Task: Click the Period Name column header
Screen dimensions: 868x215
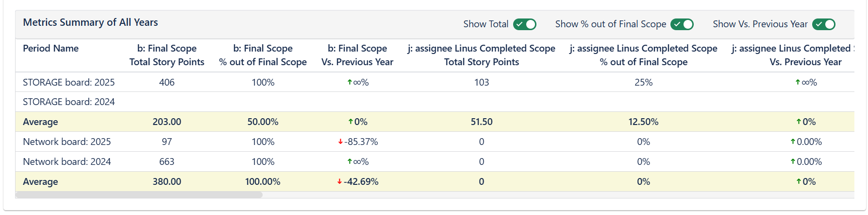Action: tap(50, 49)
